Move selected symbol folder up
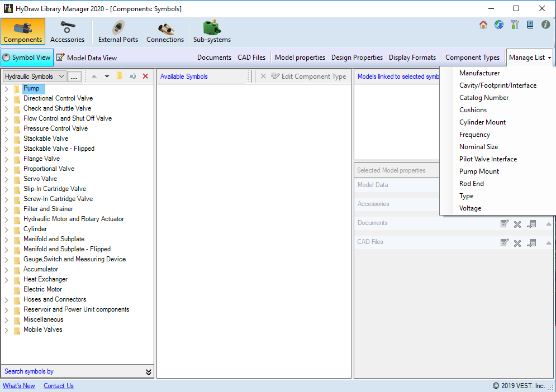Viewport: 556px width, 392px height. click(94, 76)
